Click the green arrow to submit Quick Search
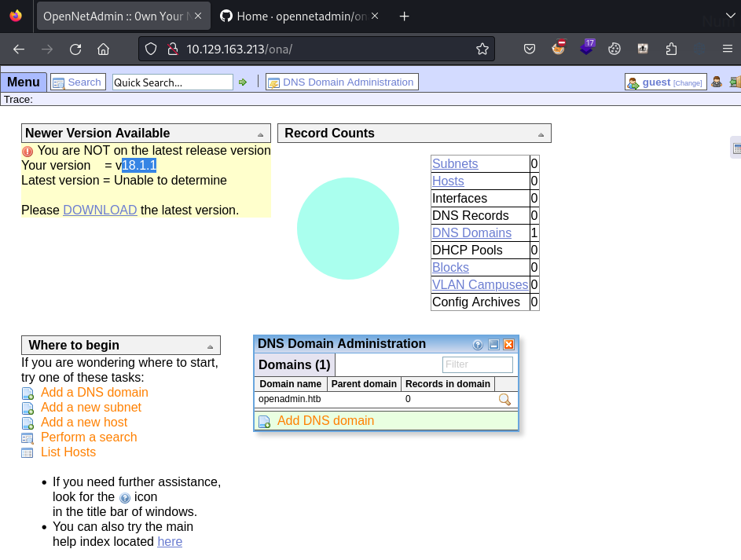 click(242, 82)
